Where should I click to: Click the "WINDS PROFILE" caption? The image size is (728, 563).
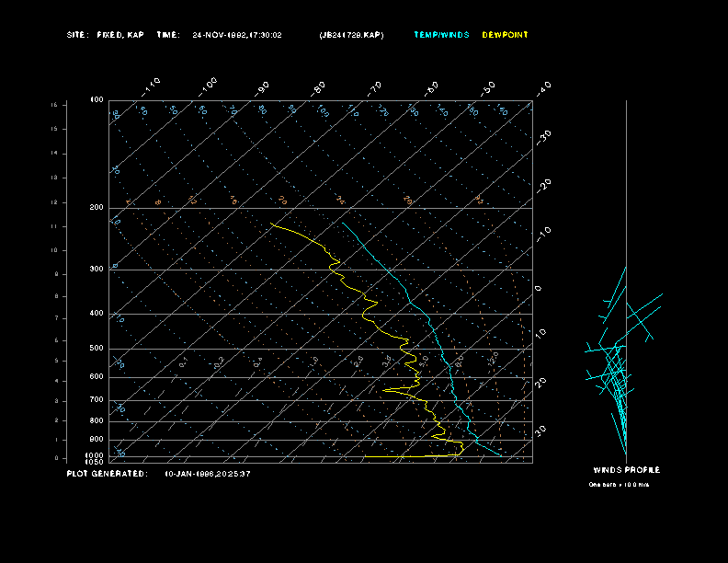(x=627, y=470)
